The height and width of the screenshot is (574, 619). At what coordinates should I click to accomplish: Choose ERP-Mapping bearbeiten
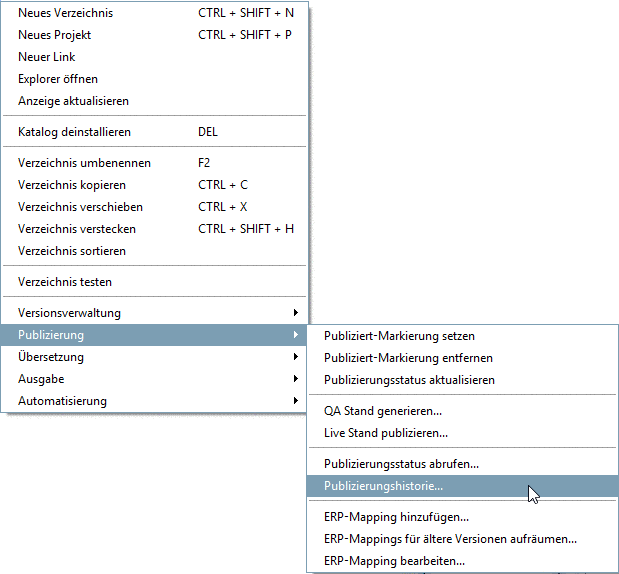click(394, 561)
